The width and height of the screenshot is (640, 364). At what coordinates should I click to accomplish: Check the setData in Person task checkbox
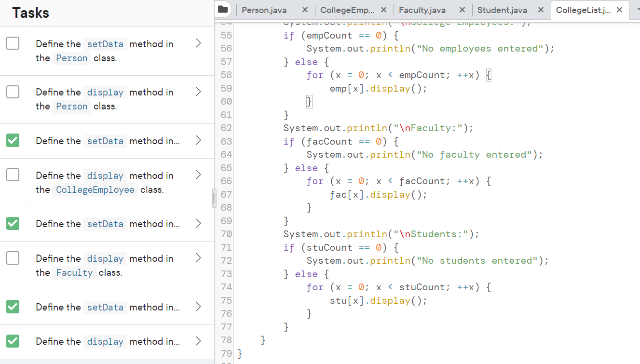tap(13, 43)
